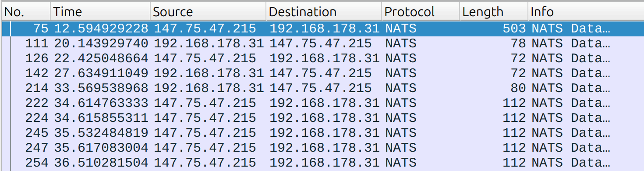Click Length 72 in packet 126 row
The width and height of the screenshot is (644, 171).
[518, 58]
